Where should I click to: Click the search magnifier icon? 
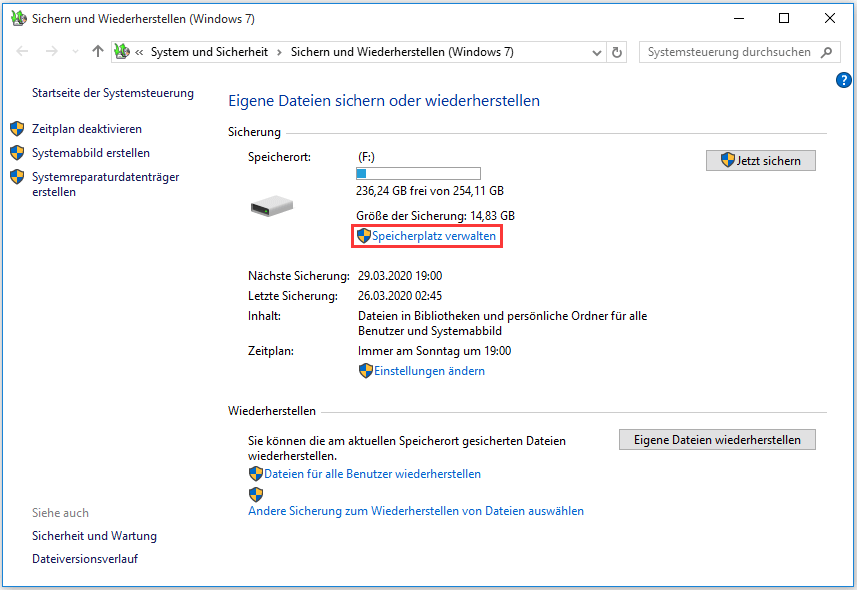click(827, 52)
